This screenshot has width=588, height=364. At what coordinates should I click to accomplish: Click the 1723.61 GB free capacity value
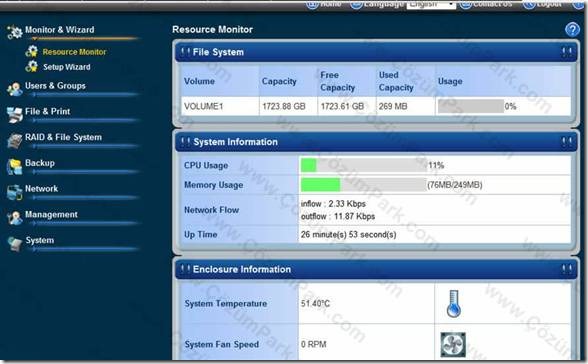(342, 106)
